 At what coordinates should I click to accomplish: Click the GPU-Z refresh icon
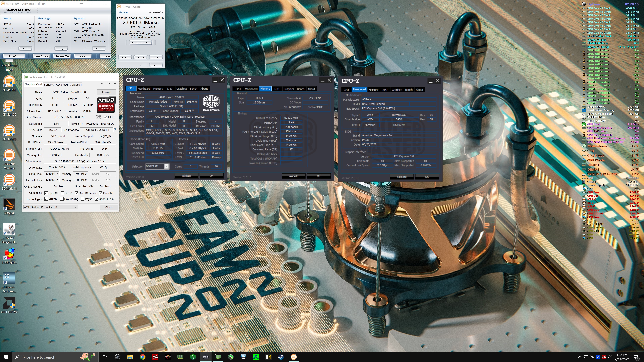click(109, 84)
